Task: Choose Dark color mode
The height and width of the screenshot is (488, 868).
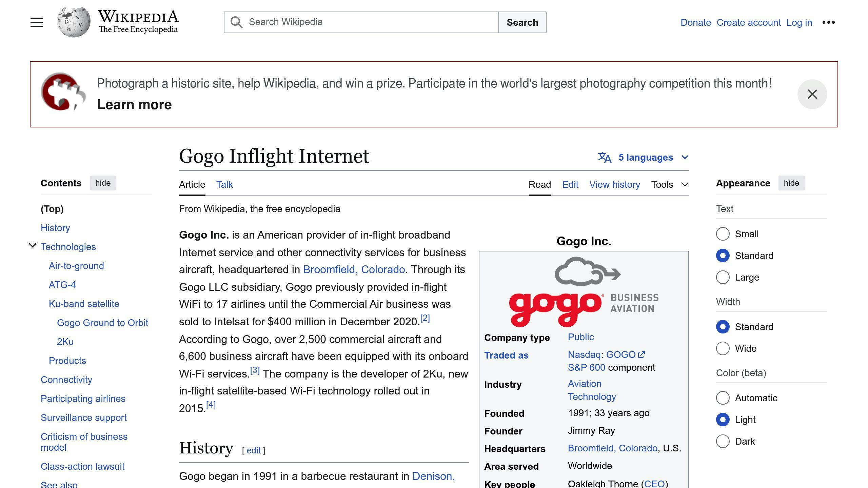Action: coord(723,441)
